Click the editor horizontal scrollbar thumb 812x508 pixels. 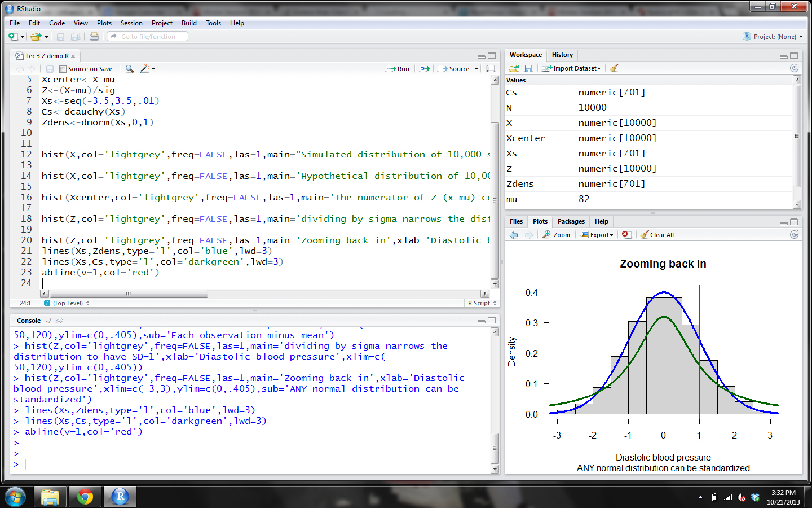tap(129, 294)
